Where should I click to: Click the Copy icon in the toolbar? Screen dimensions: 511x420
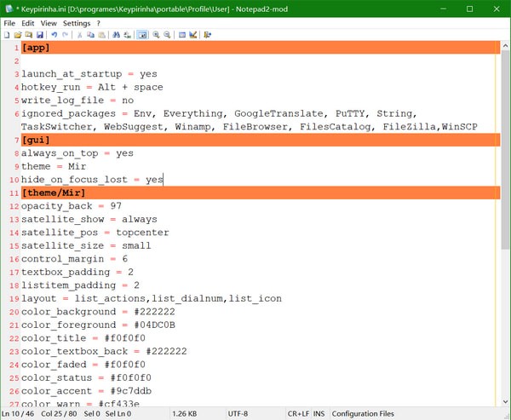[91, 35]
